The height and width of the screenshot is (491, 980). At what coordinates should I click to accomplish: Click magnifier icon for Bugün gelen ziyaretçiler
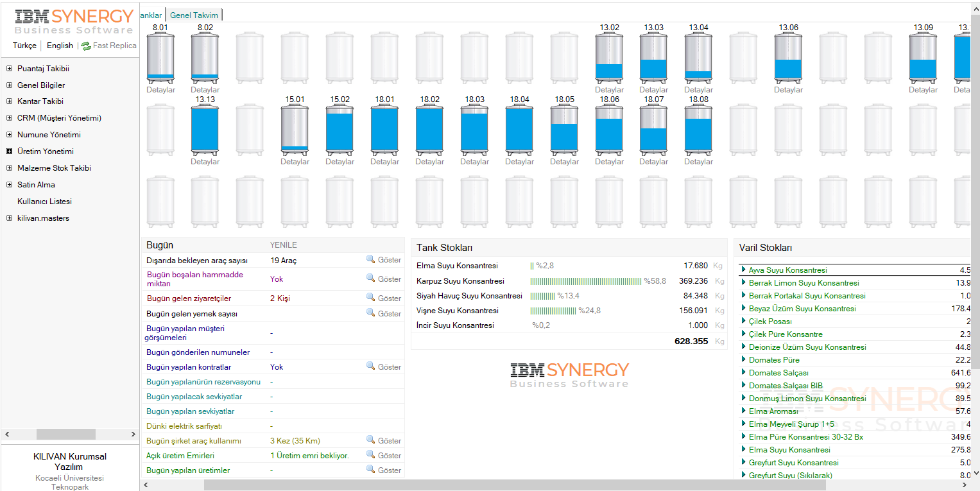point(371,298)
